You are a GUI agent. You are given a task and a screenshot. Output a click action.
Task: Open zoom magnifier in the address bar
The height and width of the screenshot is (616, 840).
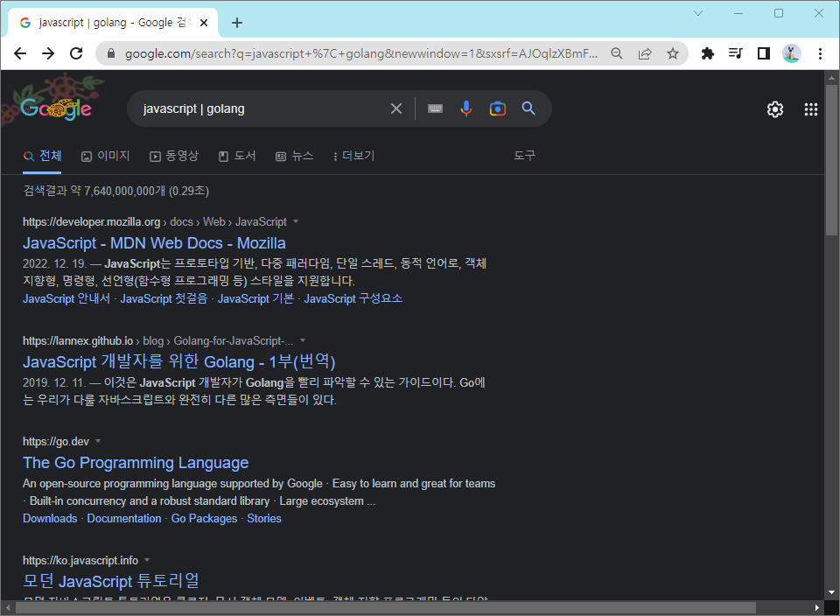click(x=617, y=53)
